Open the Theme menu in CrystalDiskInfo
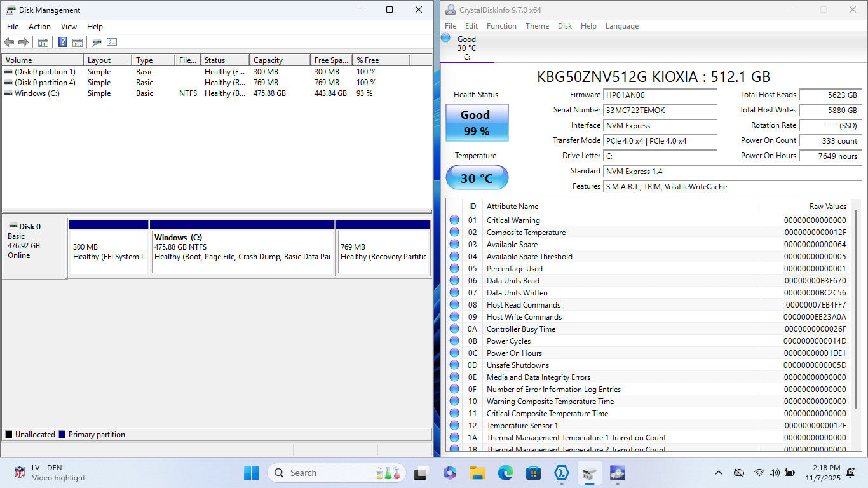The height and width of the screenshot is (488, 868). coord(537,26)
